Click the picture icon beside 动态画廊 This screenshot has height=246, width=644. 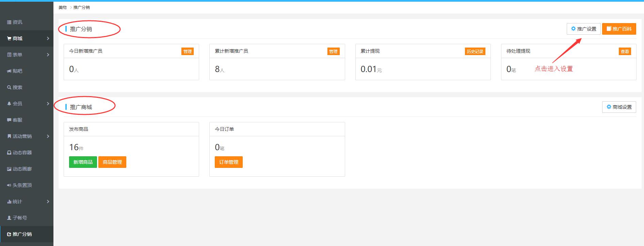(x=9, y=169)
